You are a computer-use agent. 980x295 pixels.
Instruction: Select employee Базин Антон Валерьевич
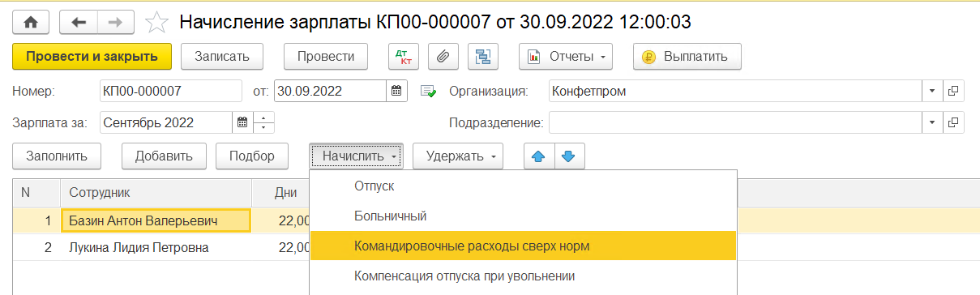pyautogui.click(x=156, y=220)
